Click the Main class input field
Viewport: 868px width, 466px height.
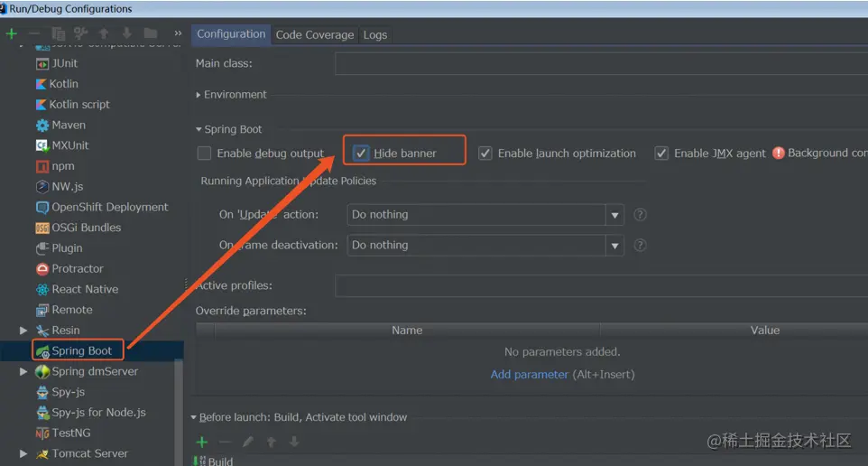pos(601,64)
